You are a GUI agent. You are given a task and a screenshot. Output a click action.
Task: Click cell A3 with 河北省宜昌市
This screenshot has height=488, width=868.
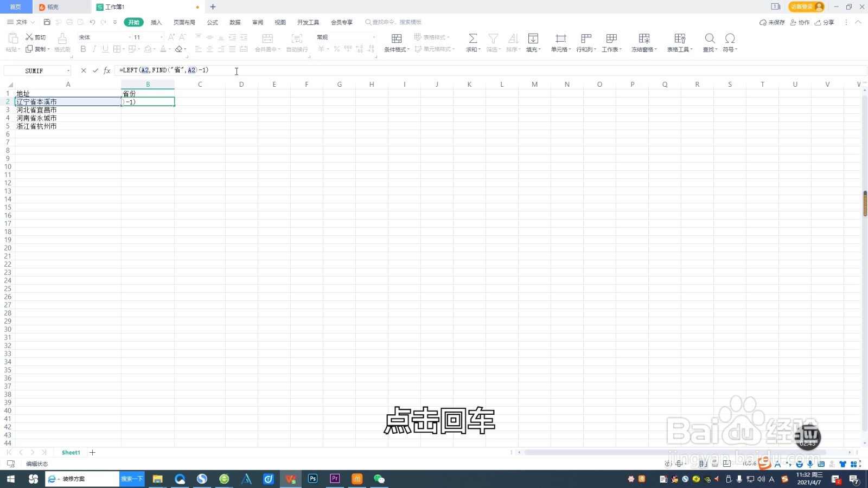point(68,110)
